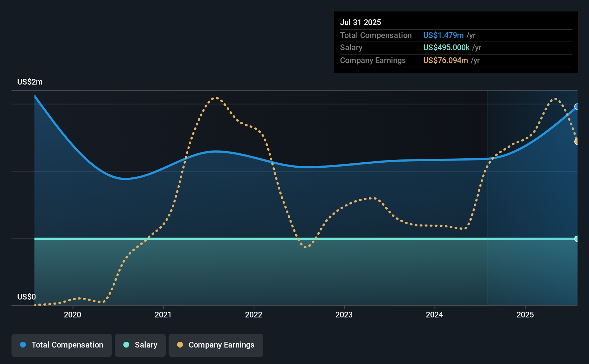The height and width of the screenshot is (364, 589).
Task: Click the 2021 x-axis label
Action: tap(163, 315)
